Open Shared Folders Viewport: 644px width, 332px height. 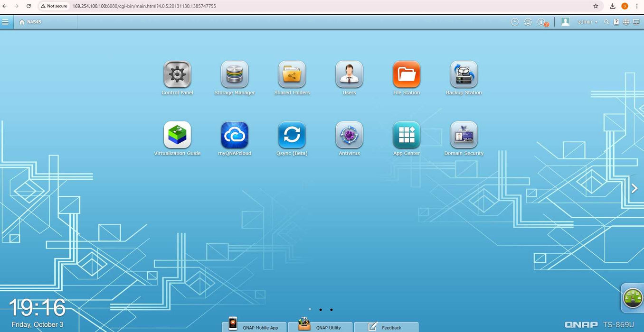292,75
